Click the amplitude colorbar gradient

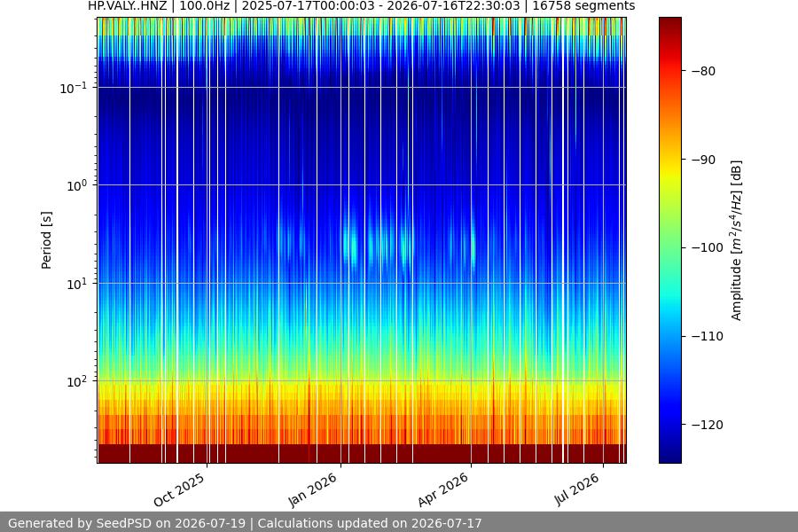pyautogui.click(x=669, y=240)
